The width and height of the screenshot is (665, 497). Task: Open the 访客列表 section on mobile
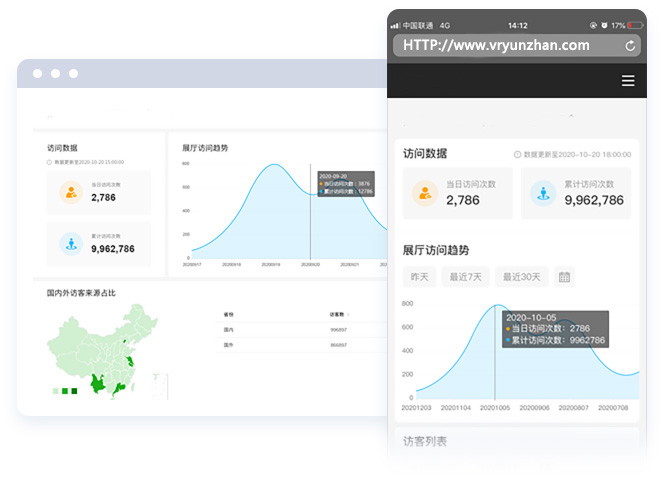pyautogui.click(x=425, y=441)
